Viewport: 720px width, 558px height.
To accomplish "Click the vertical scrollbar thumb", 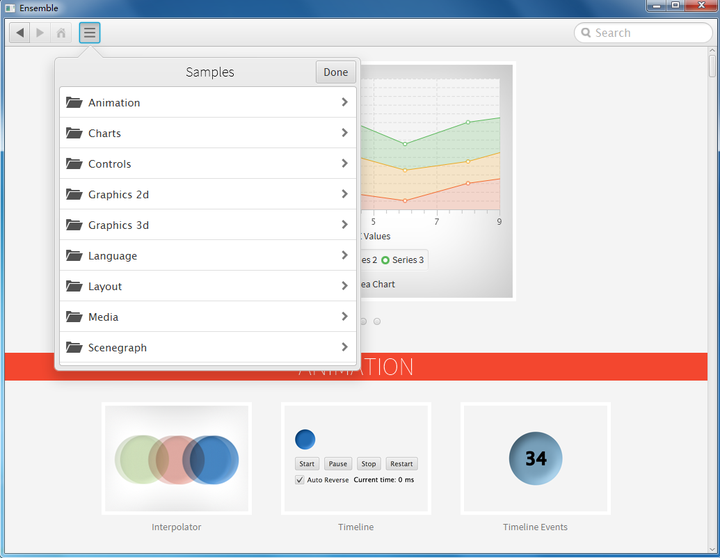I will click(x=712, y=66).
